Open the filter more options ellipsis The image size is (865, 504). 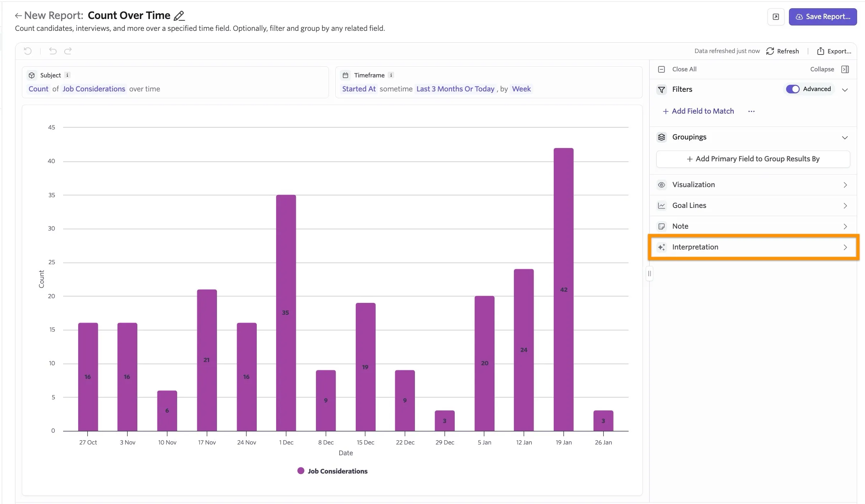pyautogui.click(x=751, y=111)
